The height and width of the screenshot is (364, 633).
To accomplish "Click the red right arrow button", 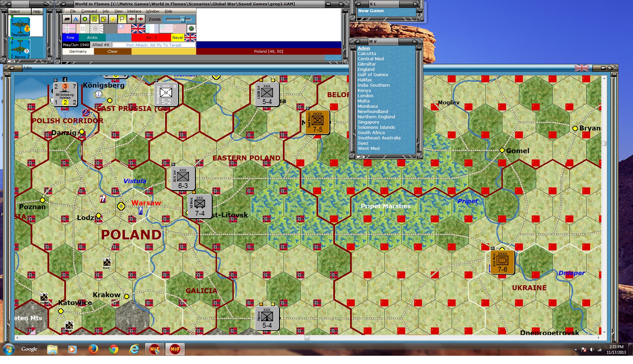I will pyautogui.click(x=140, y=19).
